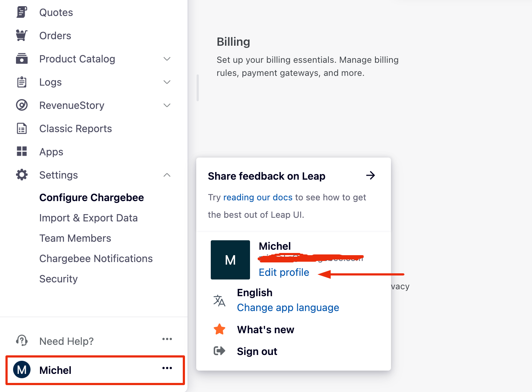532x392 pixels.
Task: Click the language translate icon
Action: click(219, 301)
